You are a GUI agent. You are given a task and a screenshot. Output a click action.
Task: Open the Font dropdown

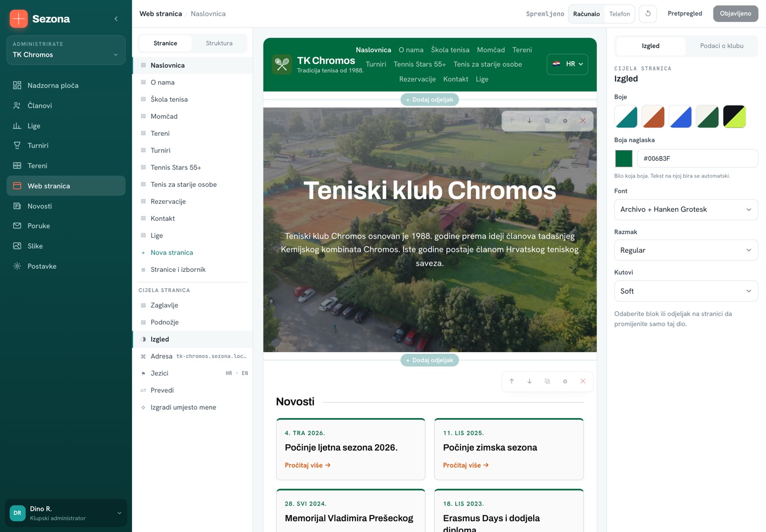686,210
